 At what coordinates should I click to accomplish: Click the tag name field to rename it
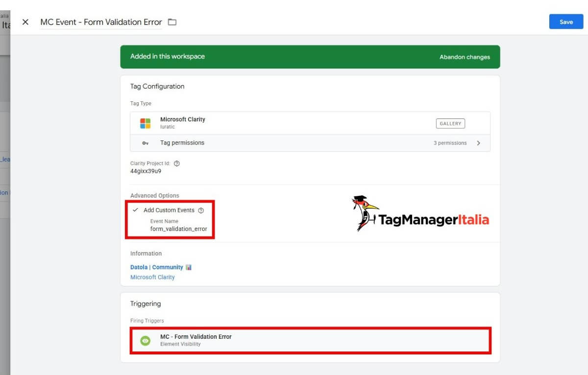pos(101,22)
